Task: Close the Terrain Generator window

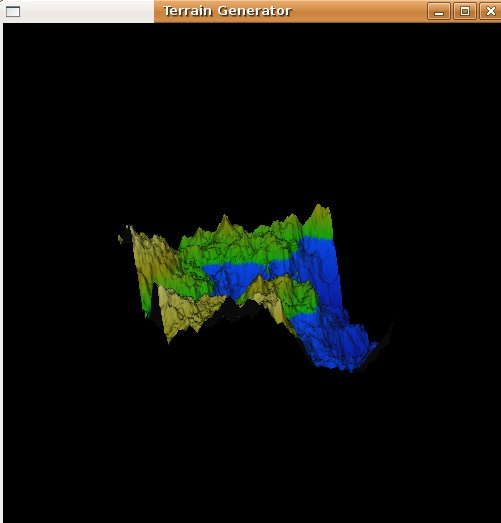Action: [x=490, y=11]
